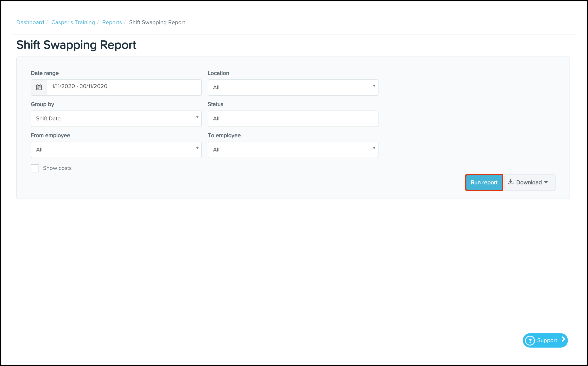Expand the Group by Shift Date dropdown

[x=116, y=119]
